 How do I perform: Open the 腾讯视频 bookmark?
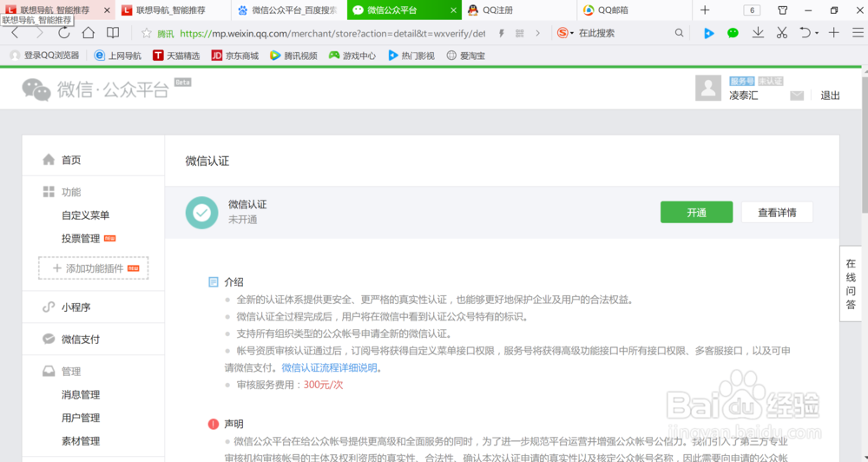tap(294, 56)
